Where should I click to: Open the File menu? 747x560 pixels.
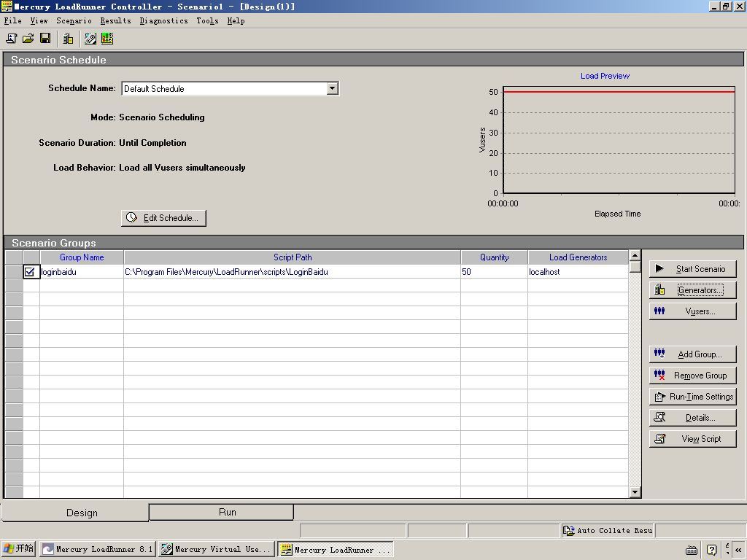click(13, 20)
